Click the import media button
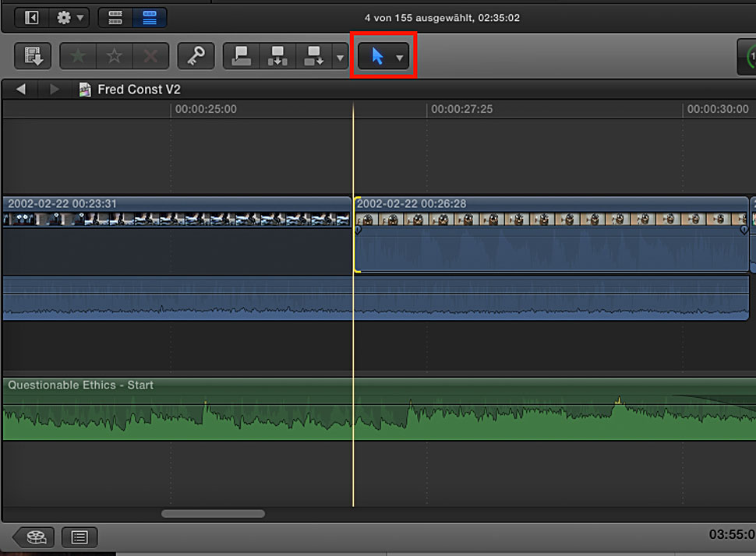This screenshot has height=556, width=756. click(x=33, y=56)
